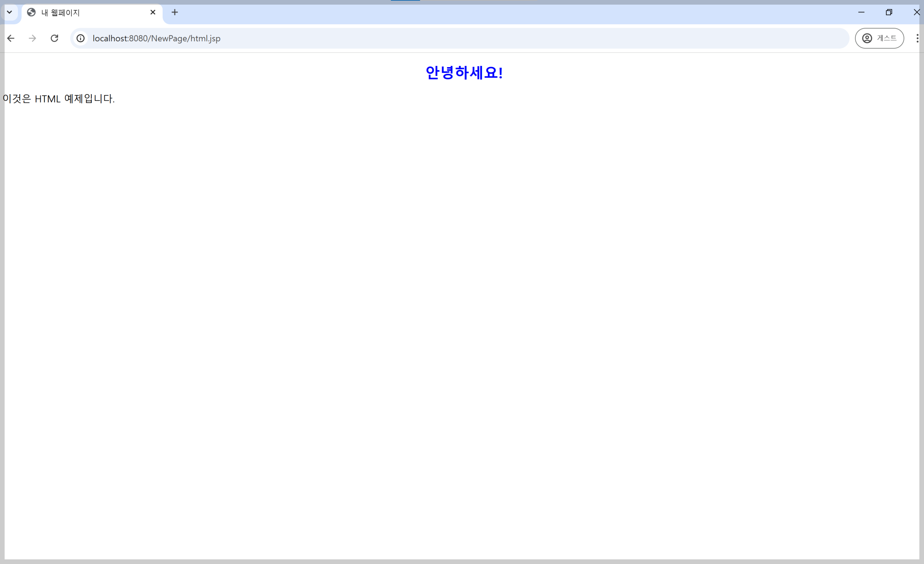924x564 pixels.
Task: Go back to the previous page
Action: click(x=11, y=38)
